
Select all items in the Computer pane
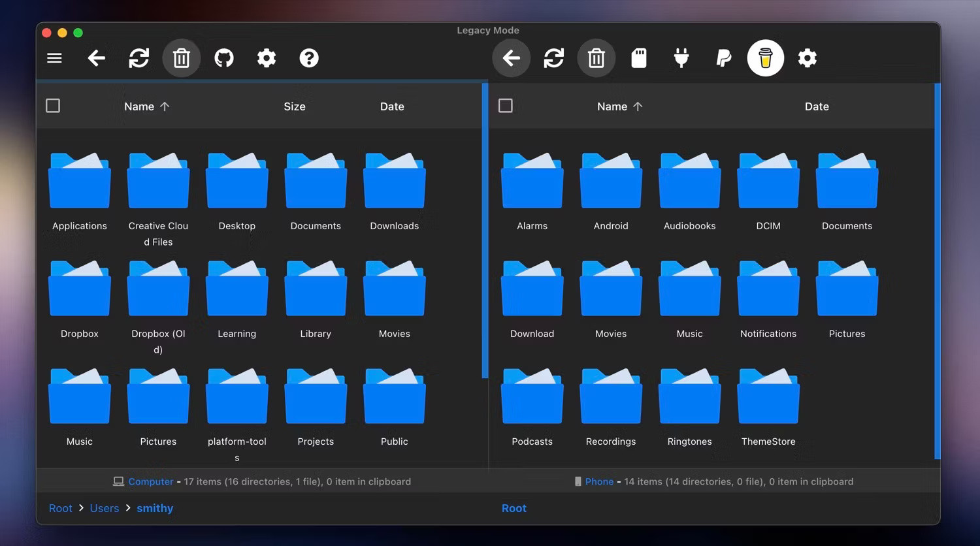click(53, 105)
